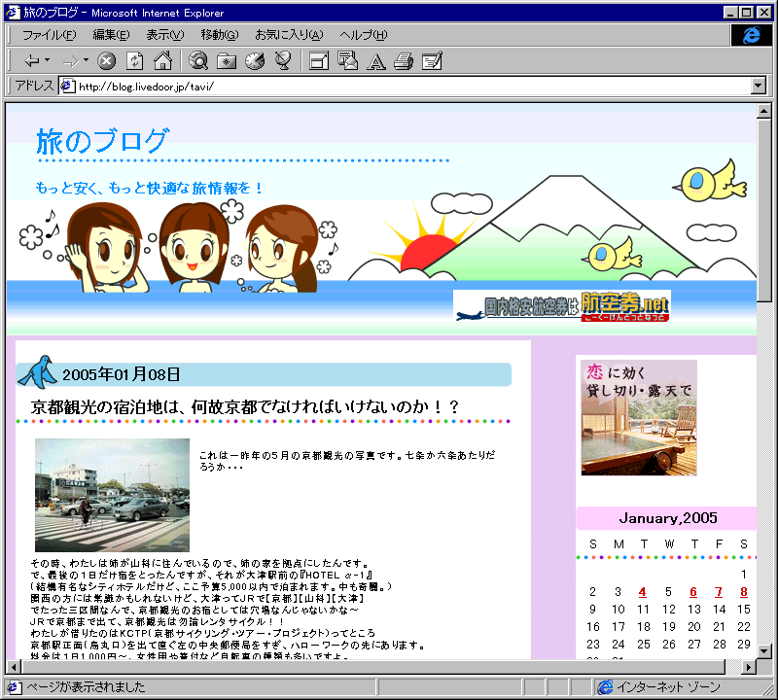Click the Internet zone globe icon in status bar
Viewport: 778px width, 700px height.
(605, 687)
